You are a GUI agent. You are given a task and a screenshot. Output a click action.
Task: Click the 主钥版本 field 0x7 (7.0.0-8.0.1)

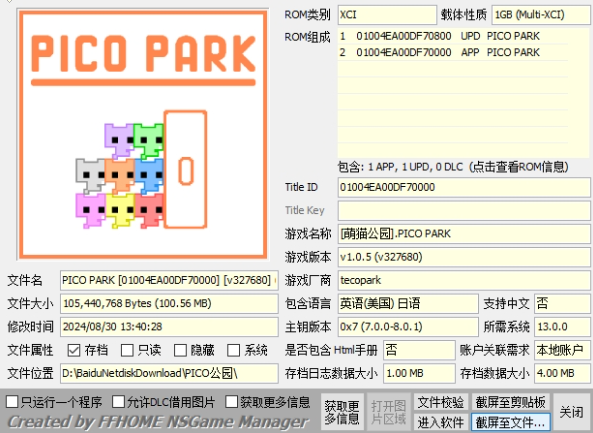[x=408, y=327]
